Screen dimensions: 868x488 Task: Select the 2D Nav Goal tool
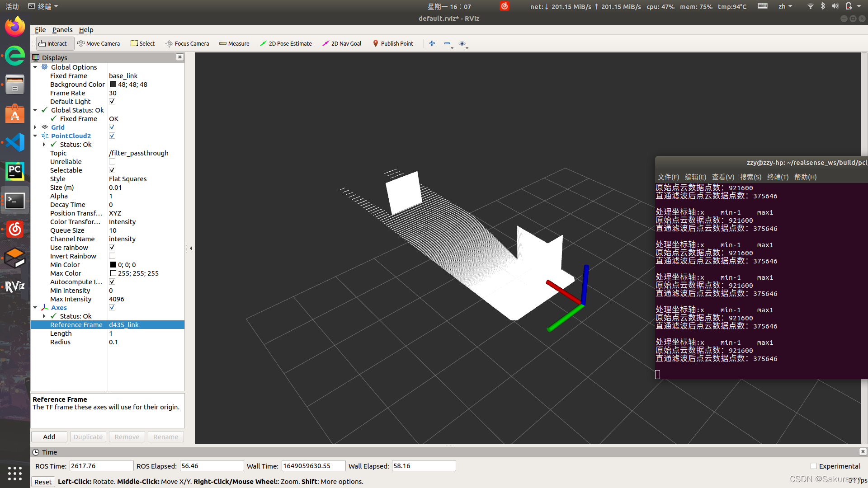342,43
